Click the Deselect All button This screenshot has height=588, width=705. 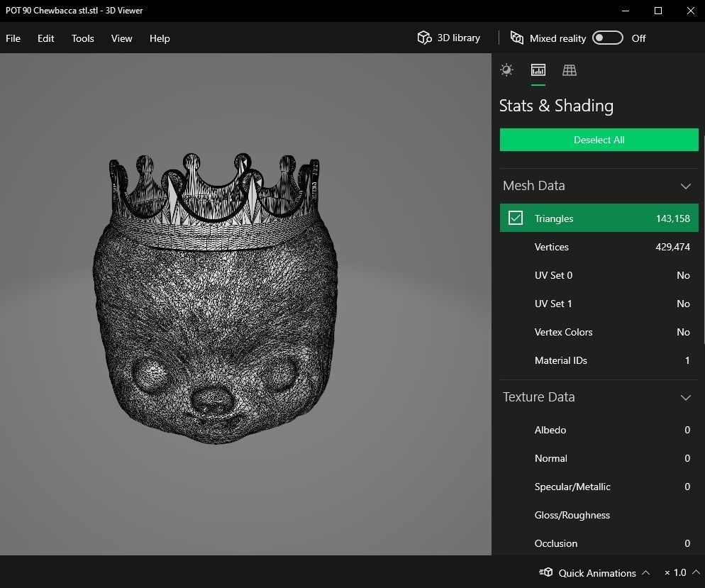(599, 140)
